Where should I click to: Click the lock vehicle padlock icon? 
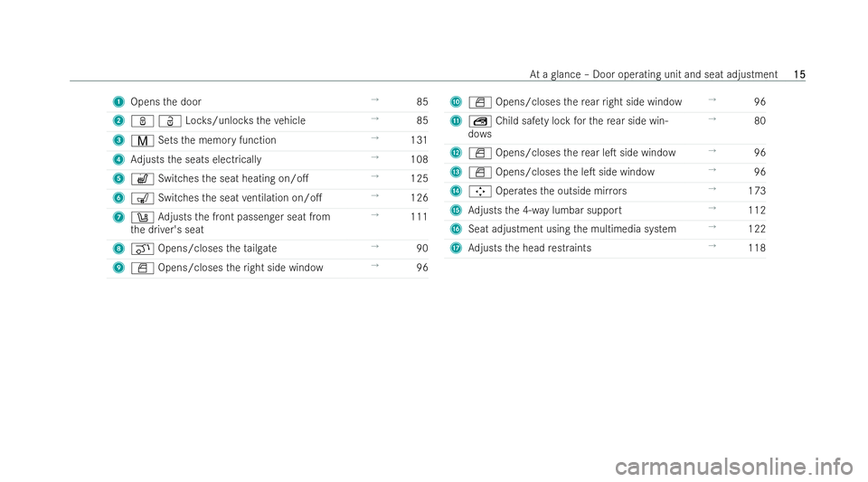tap(142, 121)
